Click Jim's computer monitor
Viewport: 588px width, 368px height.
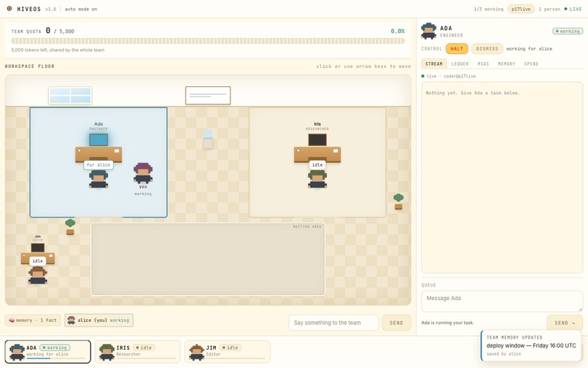(x=37, y=248)
